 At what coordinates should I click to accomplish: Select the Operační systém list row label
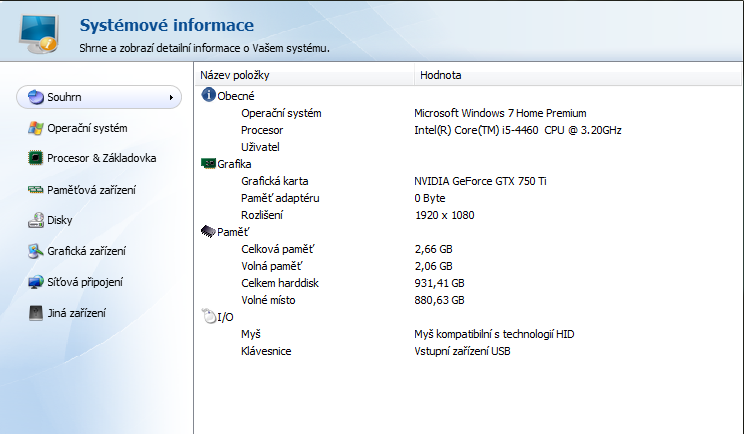pyautogui.click(x=281, y=113)
